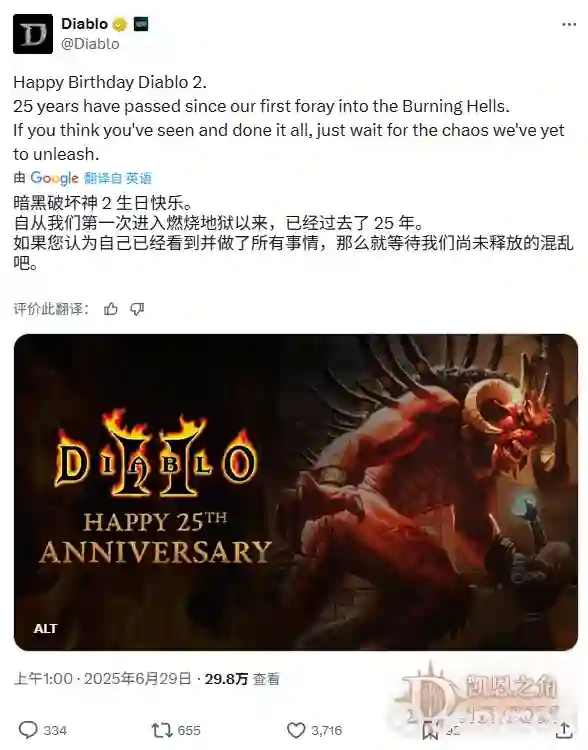Click the 3,716 likes count
Screen dimensions: 588x750
pos(327,730)
